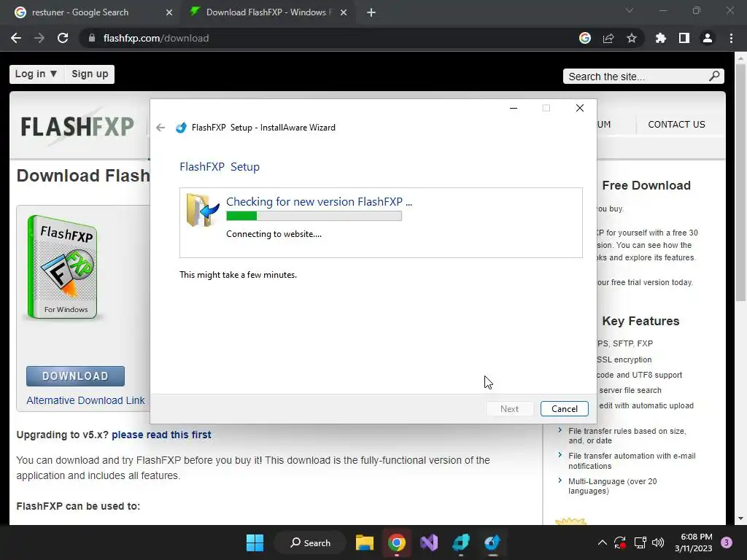Image resolution: width=747 pixels, height=560 pixels.
Task: Reload the flashfxp.com page
Action: click(63, 38)
